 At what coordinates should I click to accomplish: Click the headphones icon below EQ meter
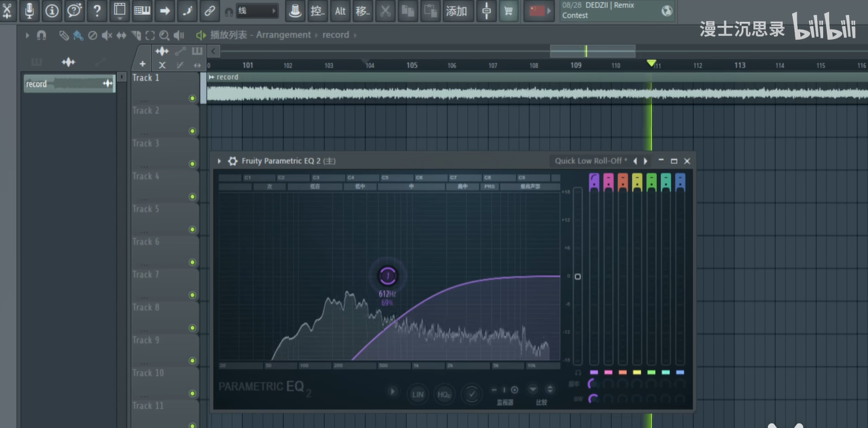coord(578,372)
